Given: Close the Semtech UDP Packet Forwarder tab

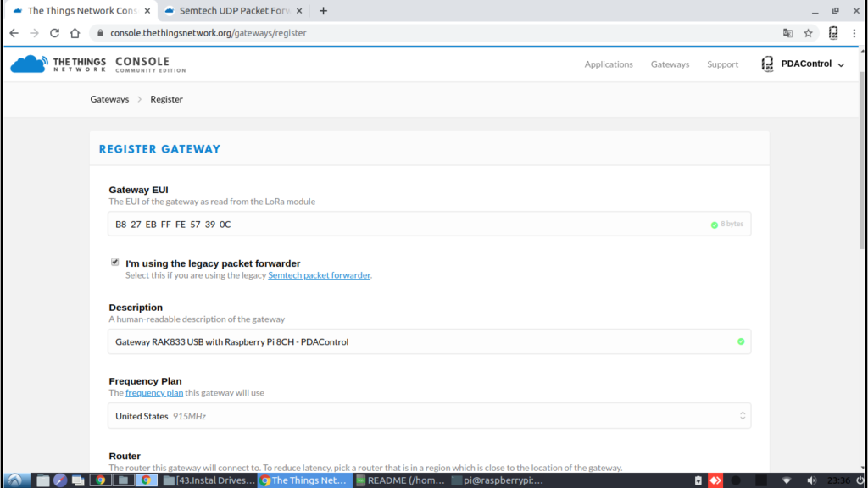Looking at the screenshot, I should point(299,10).
